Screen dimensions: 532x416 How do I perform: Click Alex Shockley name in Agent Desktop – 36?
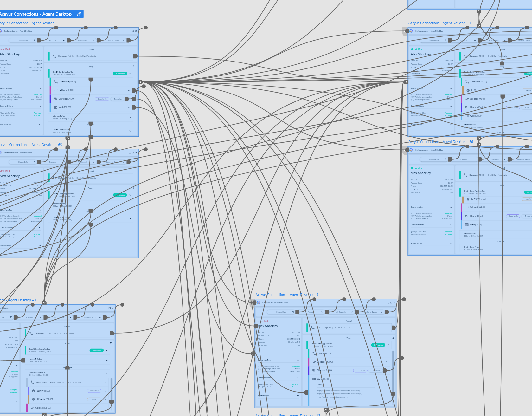pos(420,173)
